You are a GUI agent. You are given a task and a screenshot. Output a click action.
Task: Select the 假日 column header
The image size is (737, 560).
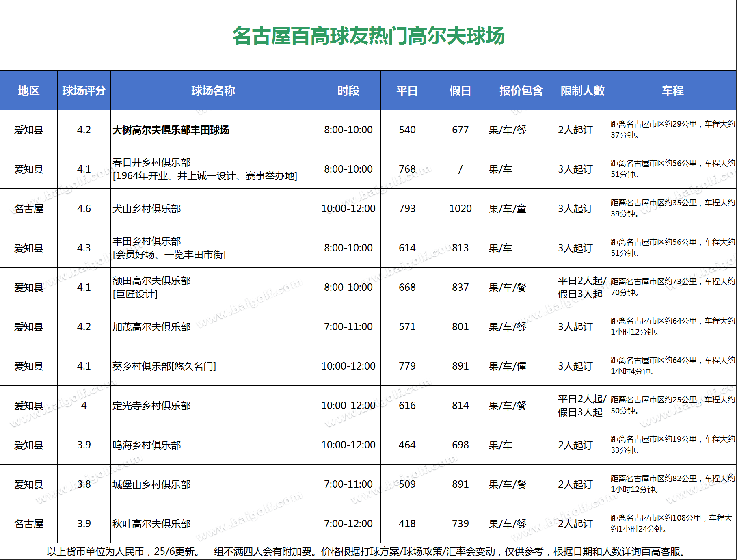(x=460, y=91)
